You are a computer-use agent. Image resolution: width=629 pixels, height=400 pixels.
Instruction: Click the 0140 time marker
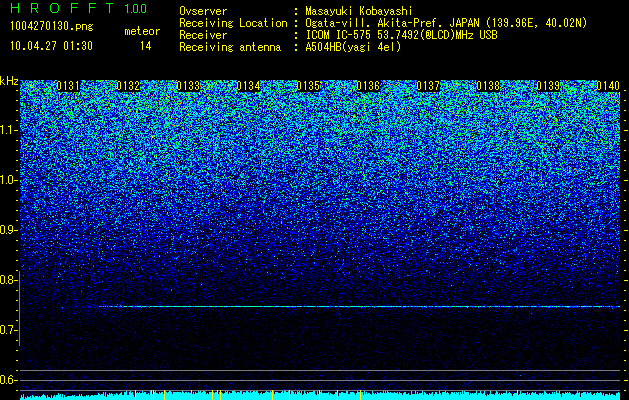coord(608,86)
